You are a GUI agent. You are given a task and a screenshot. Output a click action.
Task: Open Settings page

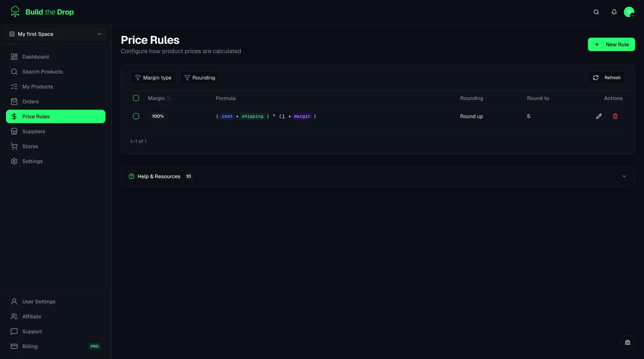[x=56, y=161]
